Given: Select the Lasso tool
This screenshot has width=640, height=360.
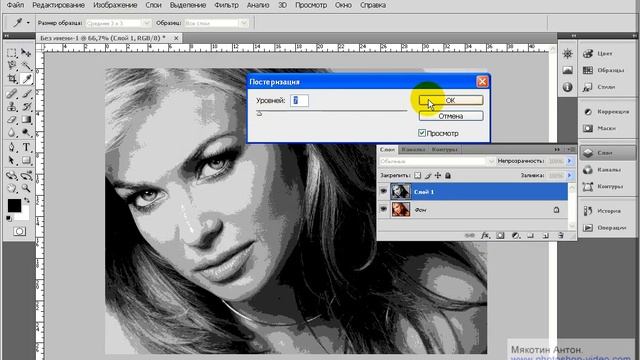Looking at the screenshot, I should click(x=12, y=65).
